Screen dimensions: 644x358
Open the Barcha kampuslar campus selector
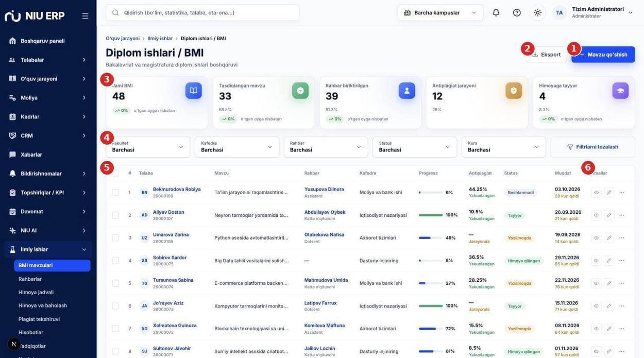(x=440, y=12)
